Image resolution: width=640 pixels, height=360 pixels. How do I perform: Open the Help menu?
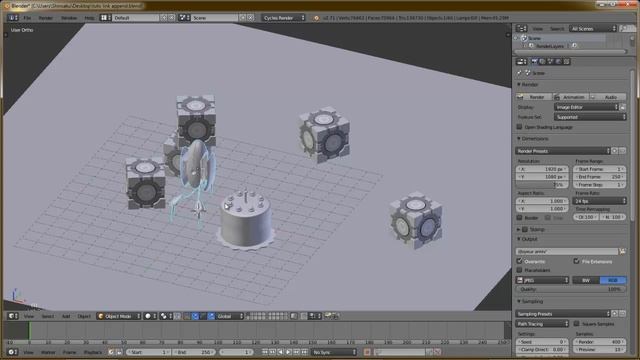[89, 18]
